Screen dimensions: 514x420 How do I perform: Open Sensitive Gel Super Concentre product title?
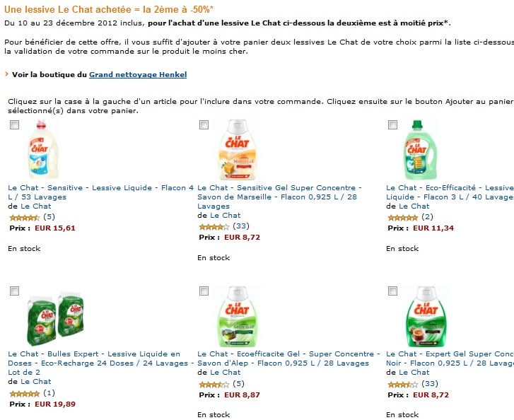click(279, 197)
